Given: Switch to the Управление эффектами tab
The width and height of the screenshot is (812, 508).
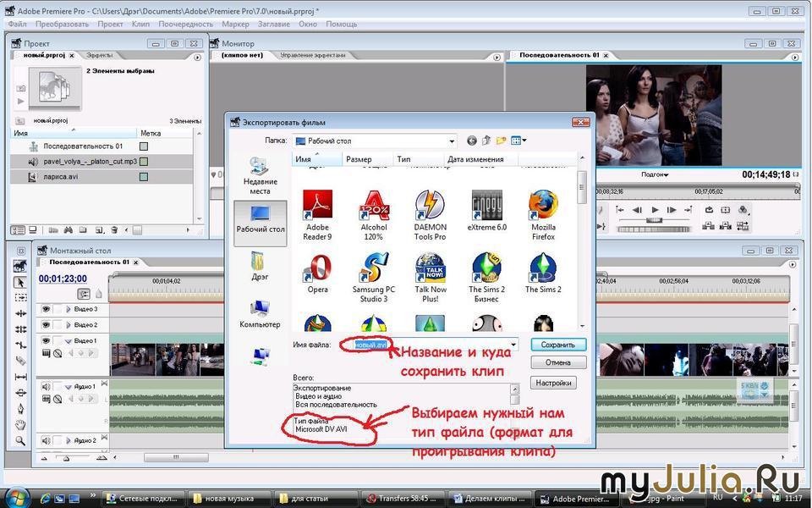Looking at the screenshot, I should point(313,55).
